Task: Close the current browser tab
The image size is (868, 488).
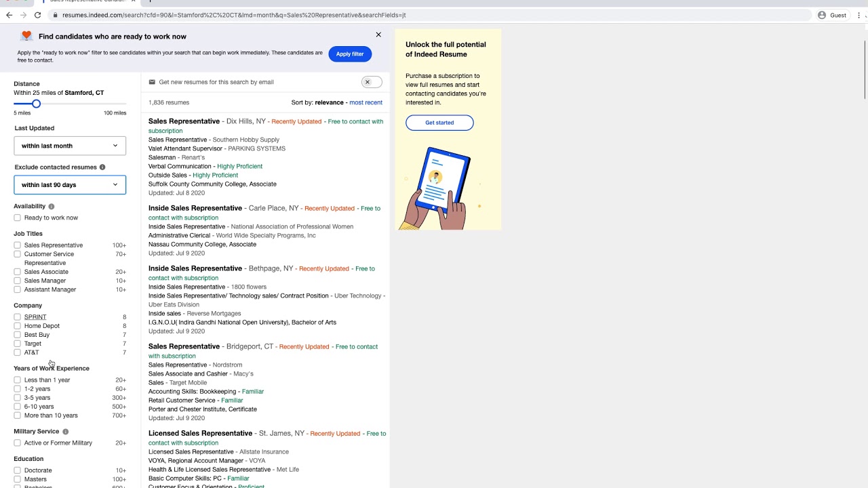Action: click(133, 1)
